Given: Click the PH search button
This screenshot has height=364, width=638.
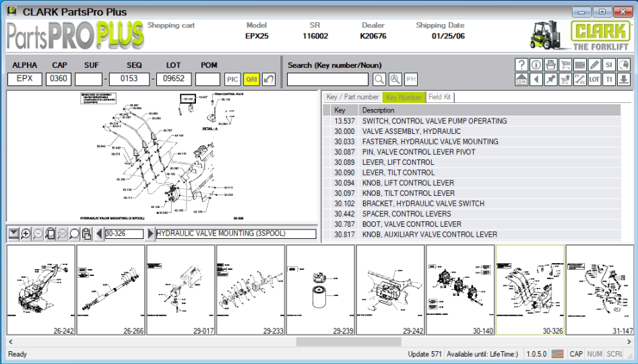Looking at the screenshot, I should tap(411, 79).
